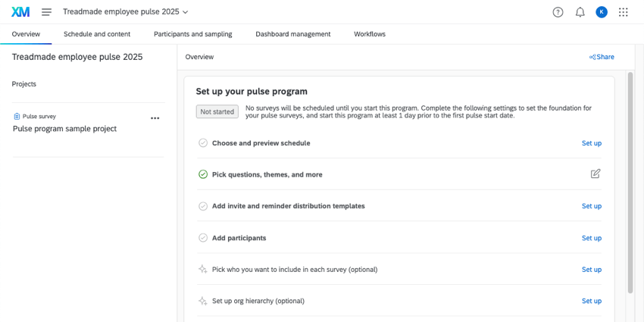Open the Participants and sampling tab
This screenshot has height=322, width=644.
192,34
